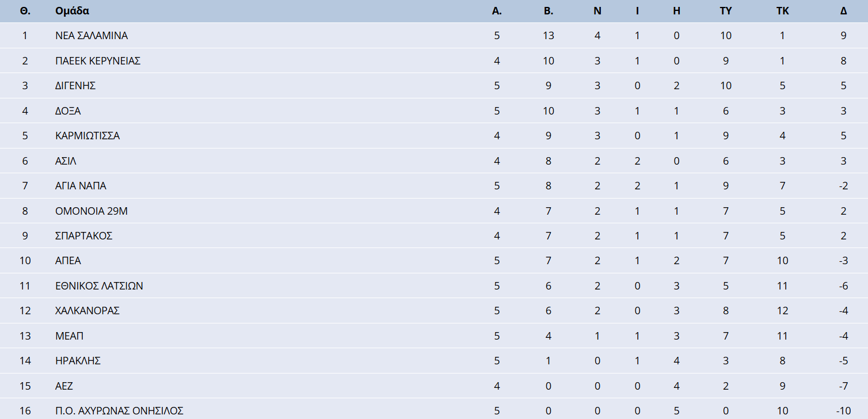This screenshot has width=868, height=419.
Task: Click the points value 13 for ΝΕΑ ΣΑΛΑΜΙΝΑ
Action: (x=548, y=36)
